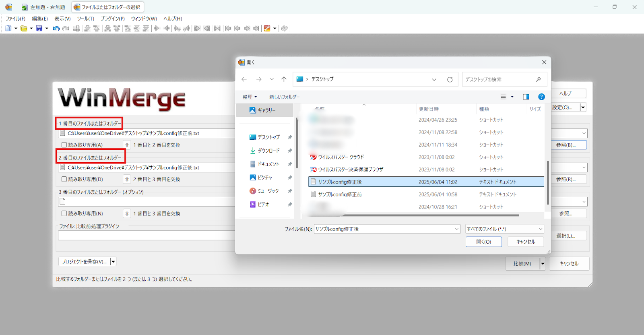This screenshot has width=644, height=335.
Task: Click the Undo toolbar icon
Action: (x=56, y=28)
